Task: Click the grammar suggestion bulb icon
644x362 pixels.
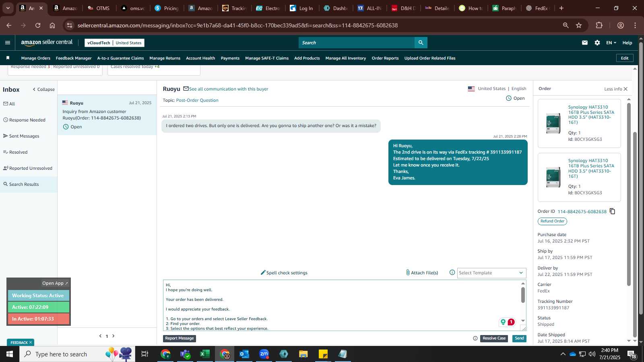Action: (x=503, y=322)
